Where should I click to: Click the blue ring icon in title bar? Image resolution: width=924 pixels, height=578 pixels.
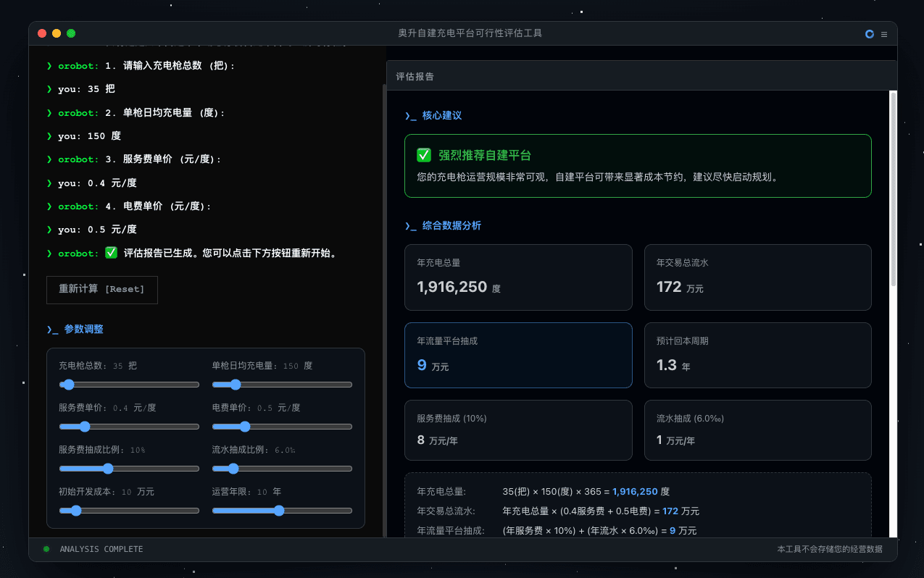870,34
